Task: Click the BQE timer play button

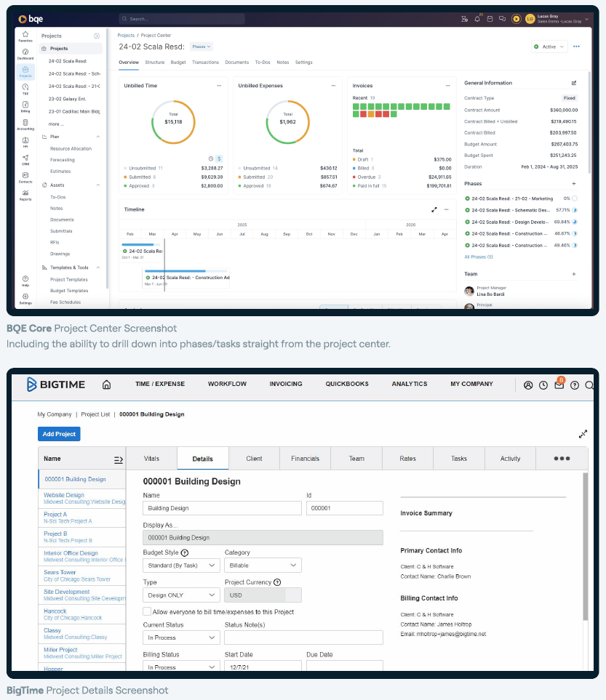Action: (517, 19)
